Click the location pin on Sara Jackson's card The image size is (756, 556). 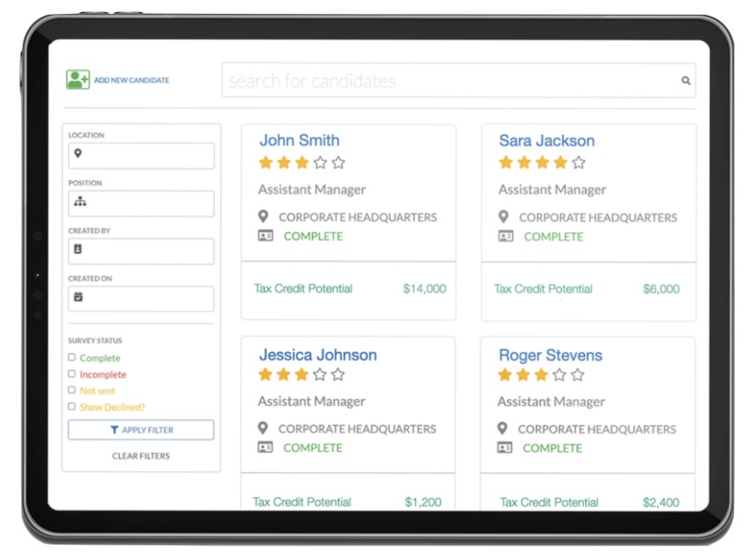504,216
